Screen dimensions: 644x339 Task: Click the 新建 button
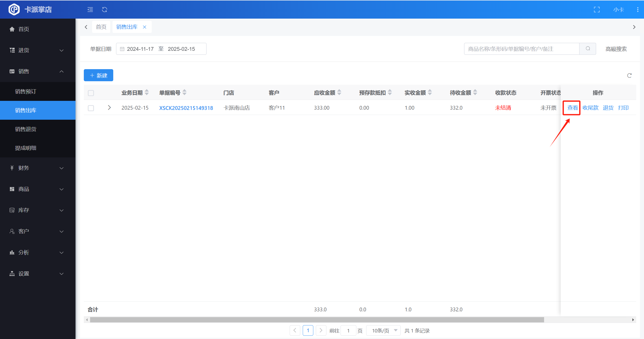tap(98, 75)
